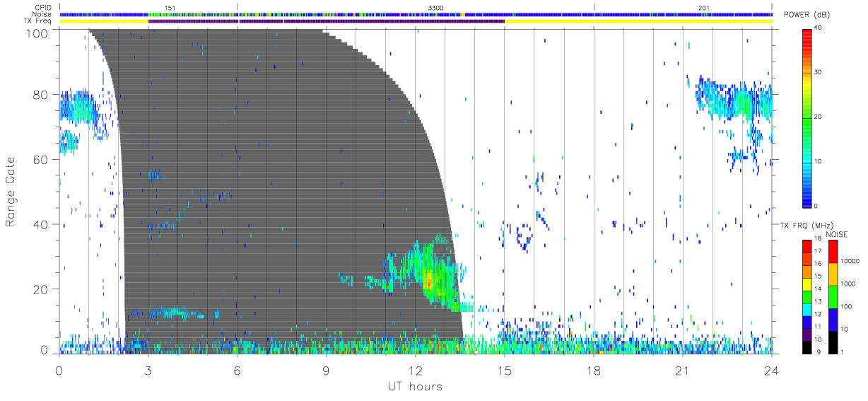Click the '15' tick on the UT hours axis
The height and width of the screenshot is (401, 868).
505,369
